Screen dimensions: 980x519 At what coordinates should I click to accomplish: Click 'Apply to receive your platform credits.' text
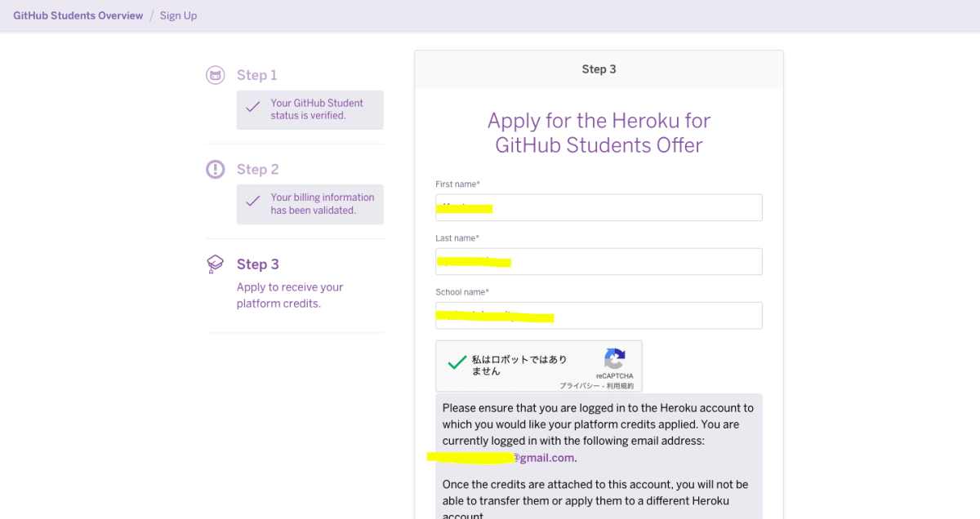[x=290, y=295]
